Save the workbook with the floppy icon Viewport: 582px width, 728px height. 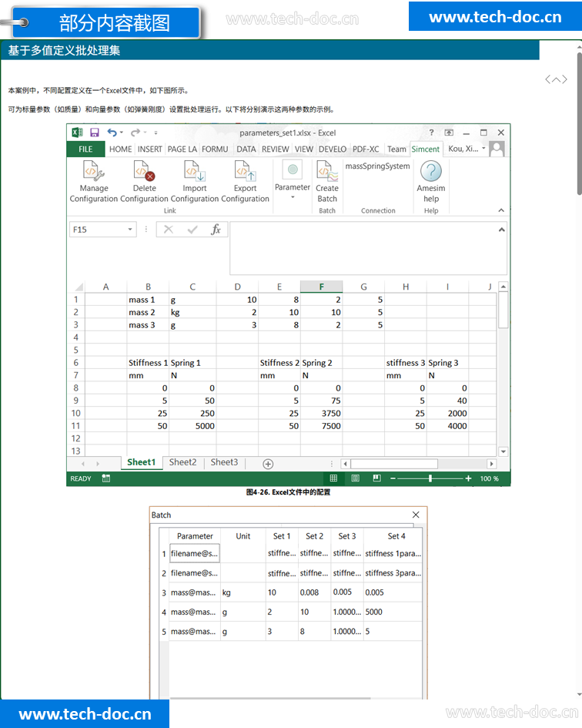pyautogui.click(x=94, y=133)
